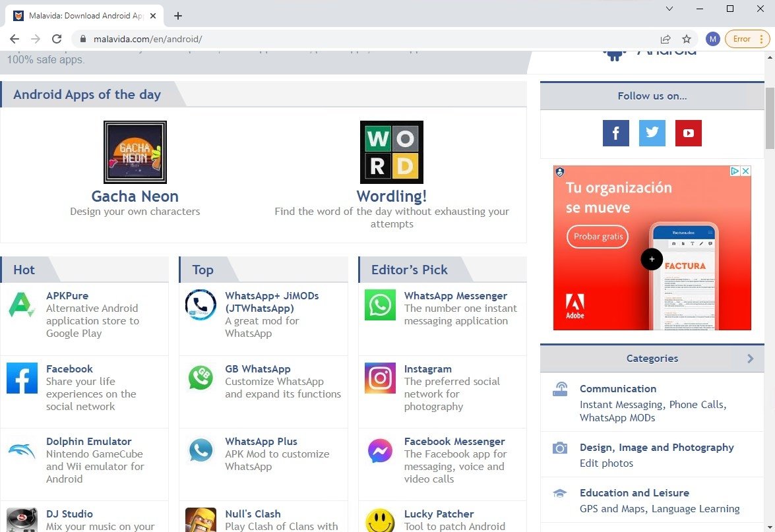
Task: Open the Dolphin Emulator link
Action: (x=89, y=442)
